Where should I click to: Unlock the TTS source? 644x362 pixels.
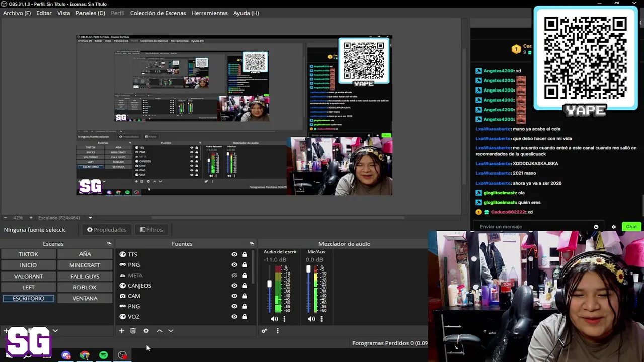[245, 254]
